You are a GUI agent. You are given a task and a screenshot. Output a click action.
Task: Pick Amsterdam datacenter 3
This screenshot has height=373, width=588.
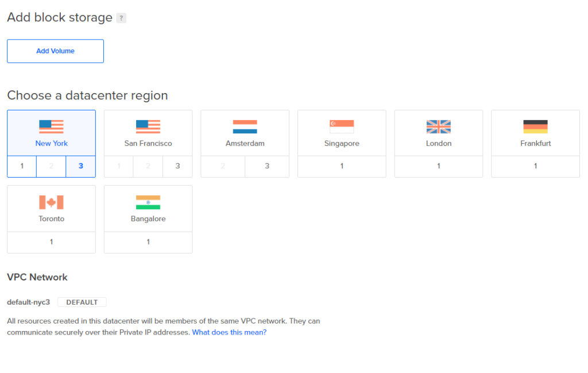267,166
